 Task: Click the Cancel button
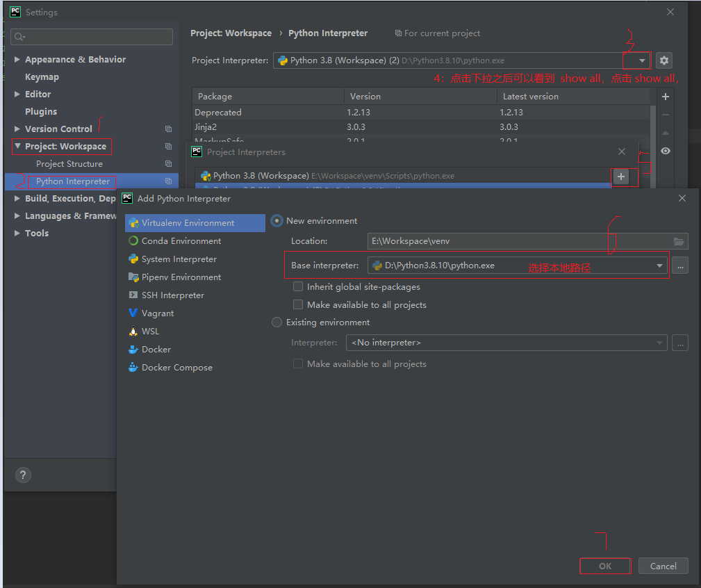pyautogui.click(x=663, y=566)
